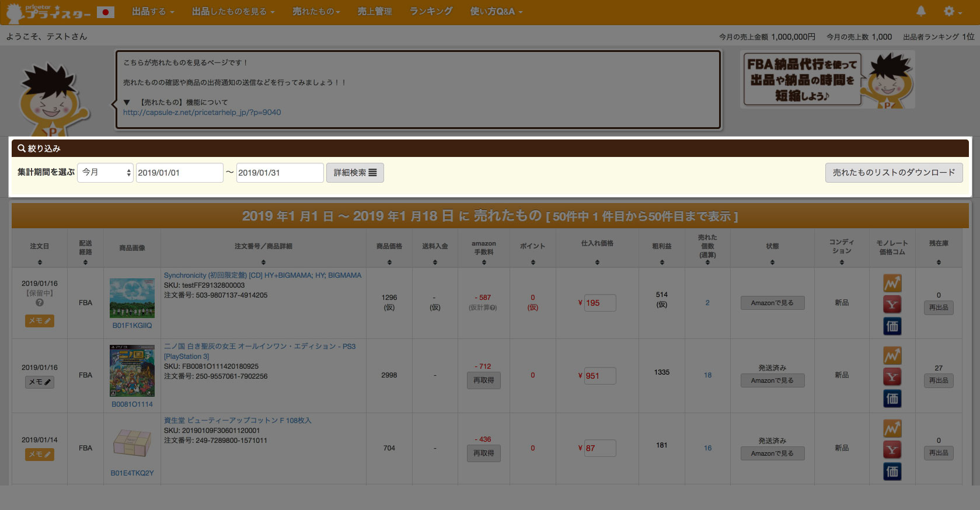The width and height of the screenshot is (980, 510).
Task: Open ASIN link B01F1KGIIQ
Action: click(132, 326)
